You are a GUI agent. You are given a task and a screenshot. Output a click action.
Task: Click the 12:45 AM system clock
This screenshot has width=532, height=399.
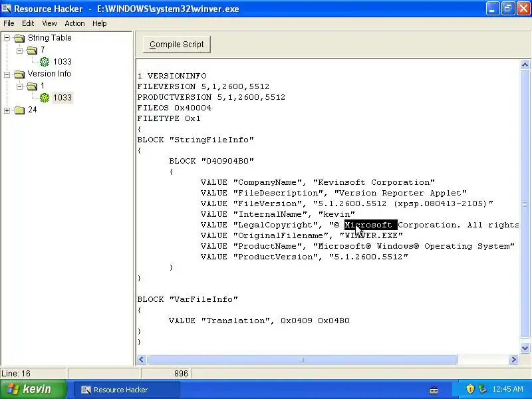(x=507, y=389)
